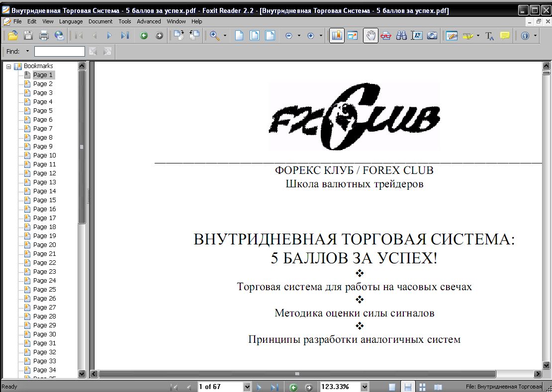Open the Help menu
The height and width of the screenshot is (392, 552).
[x=197, y=21]
